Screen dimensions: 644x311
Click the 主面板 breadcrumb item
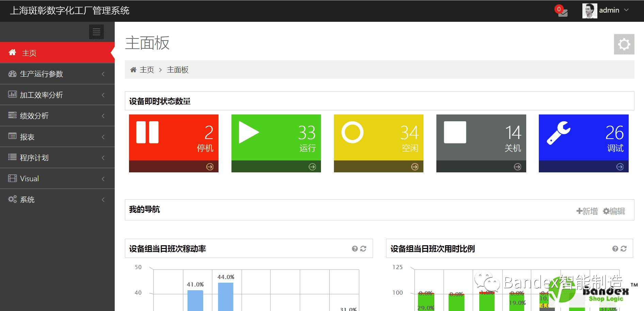pyautogui.click(x=178, y=70)
